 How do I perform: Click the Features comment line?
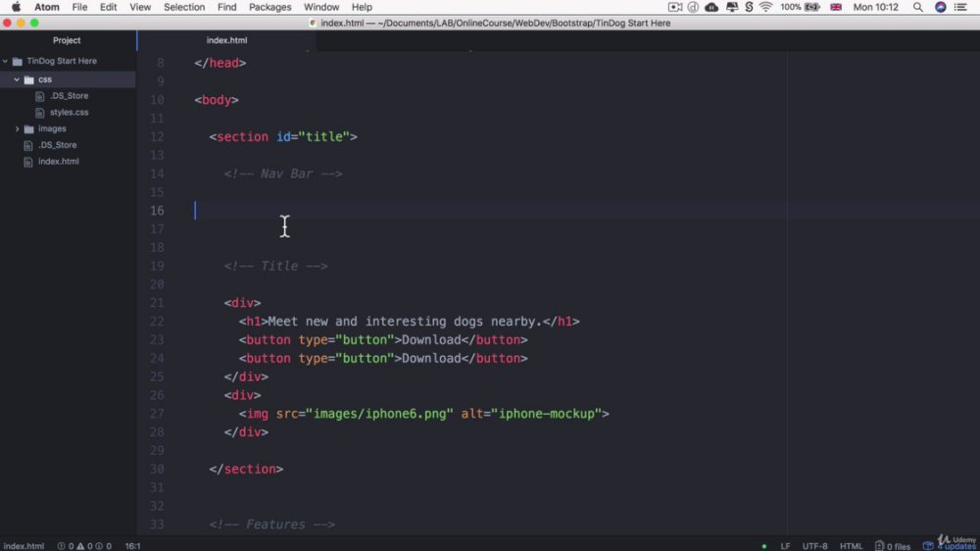pyautogui.click(x=271, y=525)
